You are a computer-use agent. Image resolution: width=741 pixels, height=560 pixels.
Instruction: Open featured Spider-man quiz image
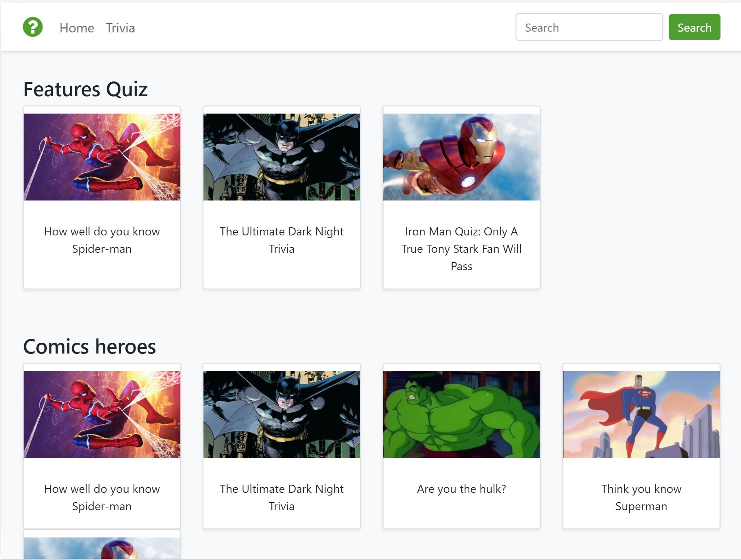coord(102,157)
